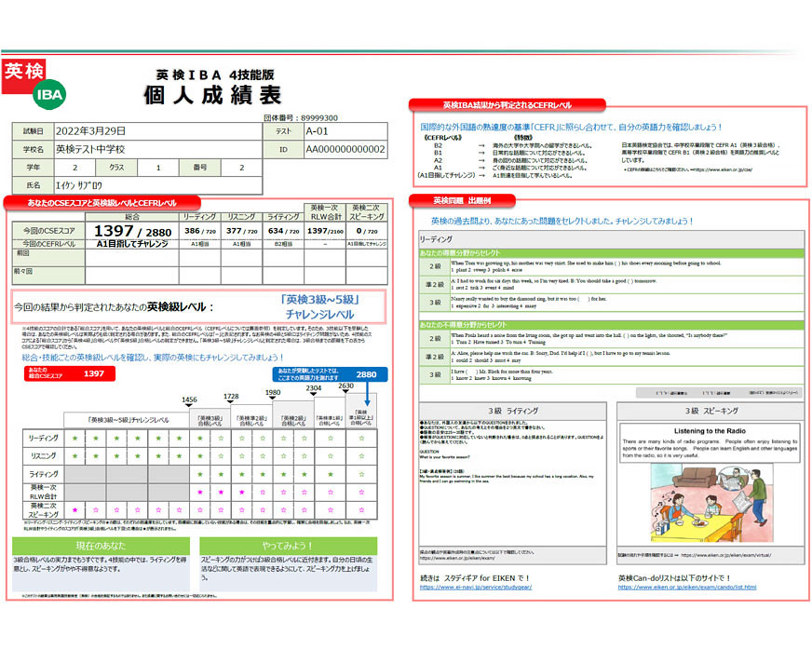This screenshot has height=663, width=812.
Task: Click the threshold marker 1728
Action: point(231,397)
